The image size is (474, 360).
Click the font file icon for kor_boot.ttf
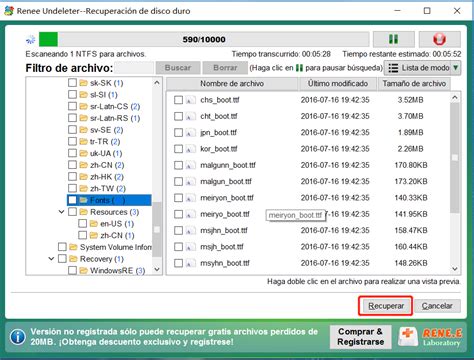(190, 149)
